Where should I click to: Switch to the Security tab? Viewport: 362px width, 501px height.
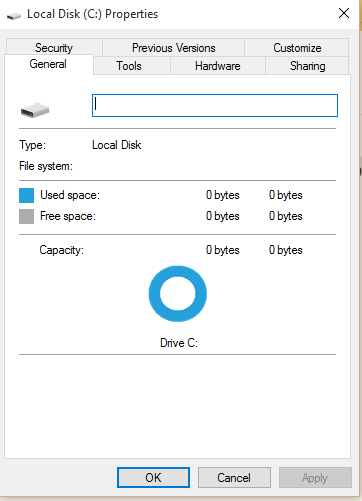[54, 48]
